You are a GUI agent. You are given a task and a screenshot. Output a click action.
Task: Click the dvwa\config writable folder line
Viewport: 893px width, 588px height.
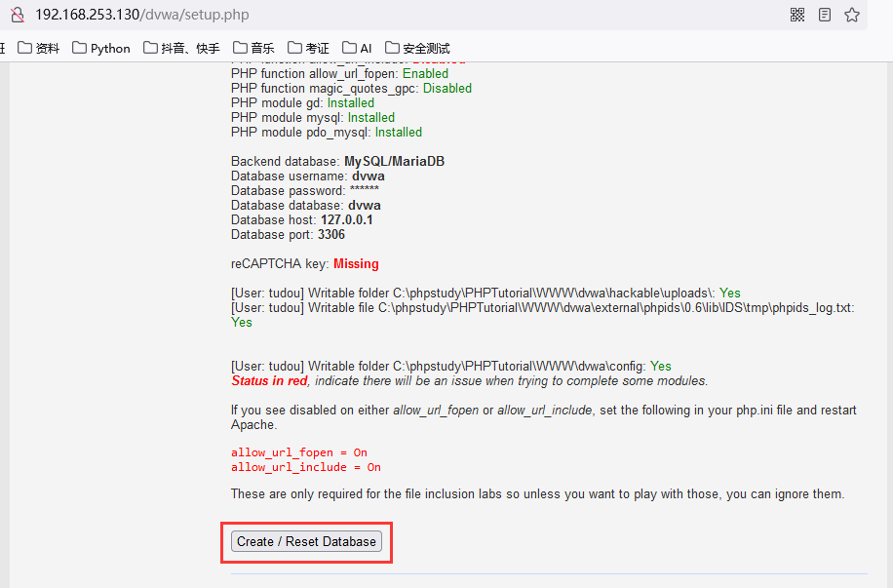450,366
